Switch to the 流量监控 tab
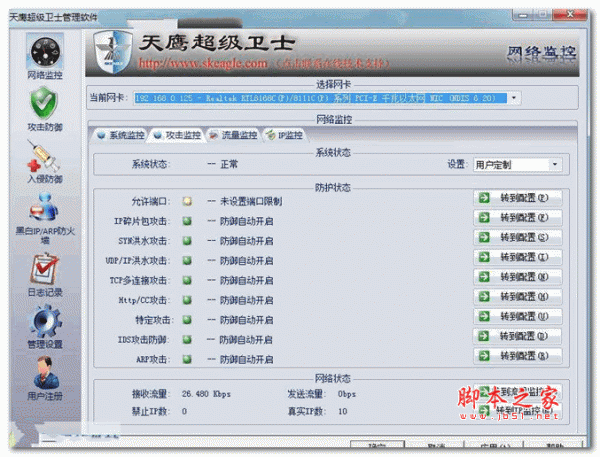This screenshot has width=600, height=457. tap(233, 135)
